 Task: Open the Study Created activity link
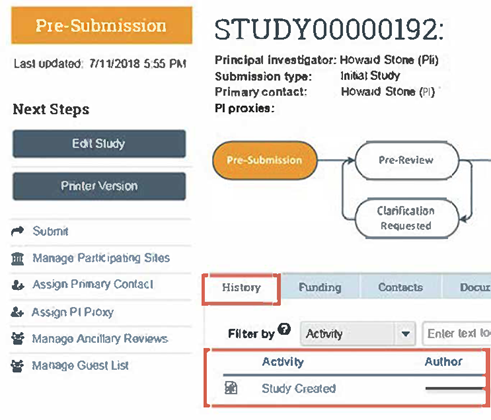(299, 388)
